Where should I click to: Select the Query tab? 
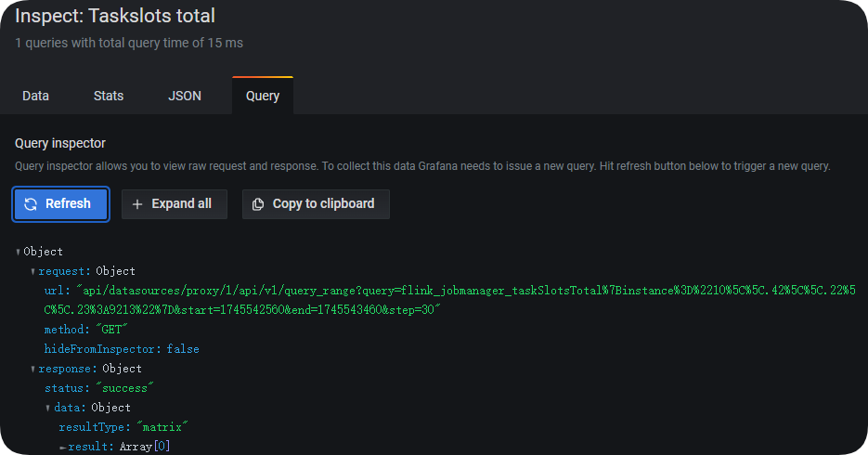tap(263, 96)
